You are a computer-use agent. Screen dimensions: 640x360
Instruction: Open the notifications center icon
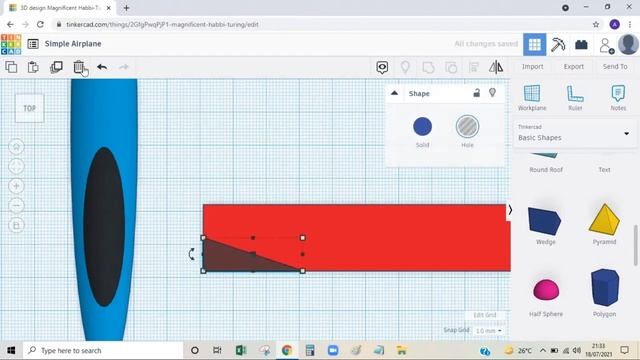click(x=624, y=350)
